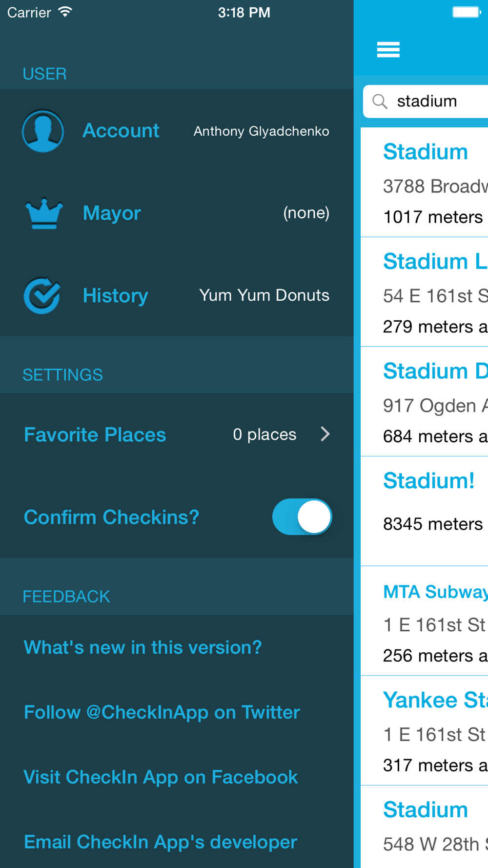Follow @CheckInApp on Twitter link

tap(162, 712)
